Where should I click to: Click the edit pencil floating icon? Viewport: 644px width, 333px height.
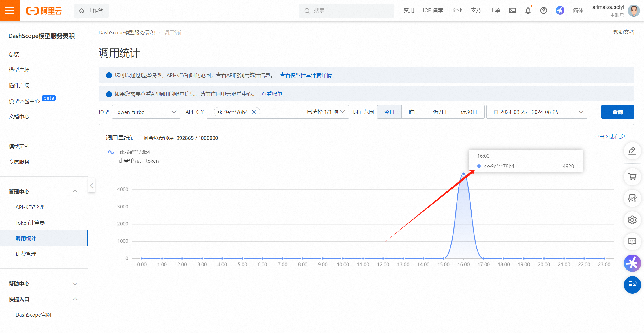pyautogui.click(x=632, y=151)
